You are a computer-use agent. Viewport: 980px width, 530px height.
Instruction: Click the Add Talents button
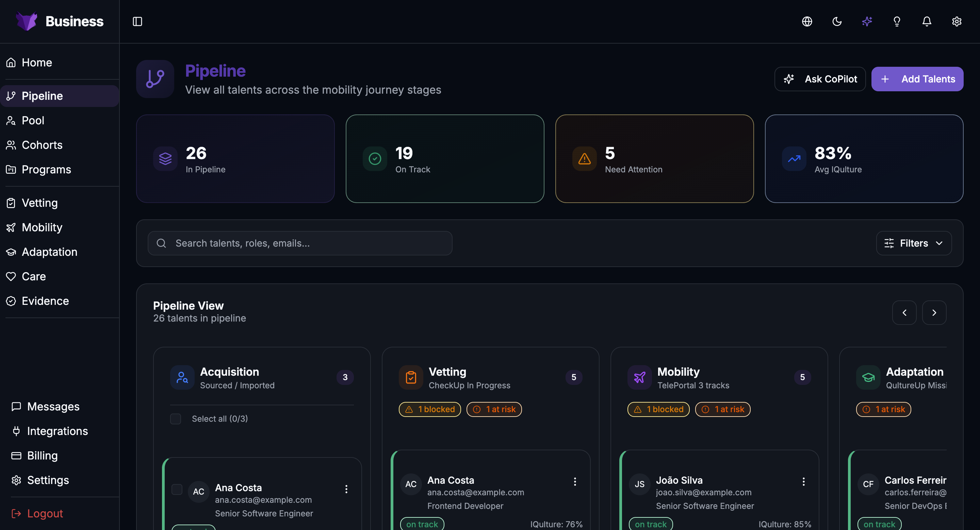917,79
